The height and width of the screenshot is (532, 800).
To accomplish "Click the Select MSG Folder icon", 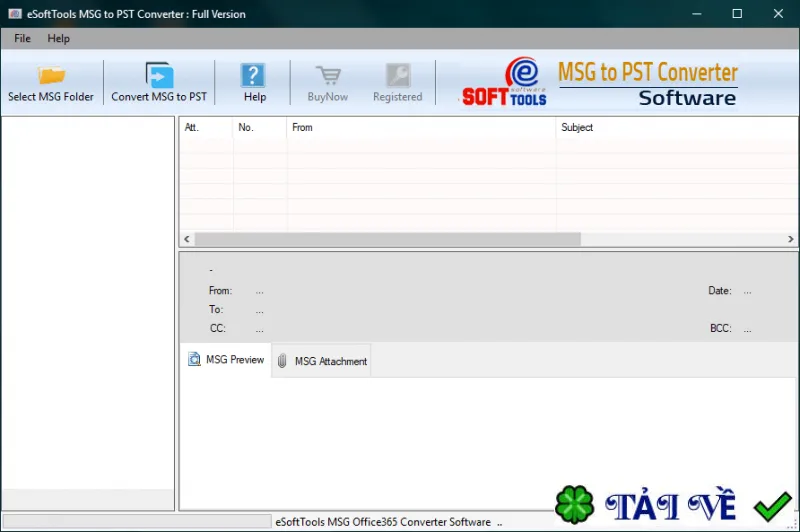I will tap(52, 75).
